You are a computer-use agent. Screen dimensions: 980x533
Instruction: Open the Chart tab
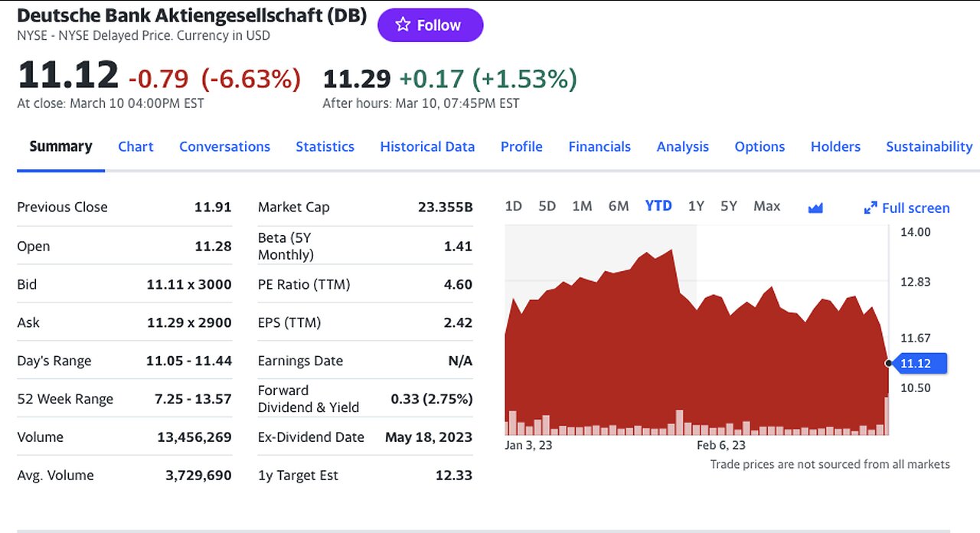(136, 146)
